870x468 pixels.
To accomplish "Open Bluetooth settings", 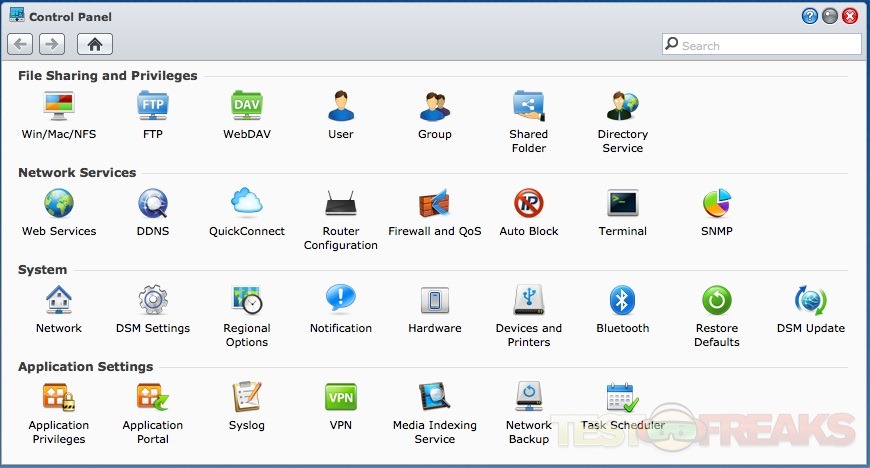I will pos(622,300).
